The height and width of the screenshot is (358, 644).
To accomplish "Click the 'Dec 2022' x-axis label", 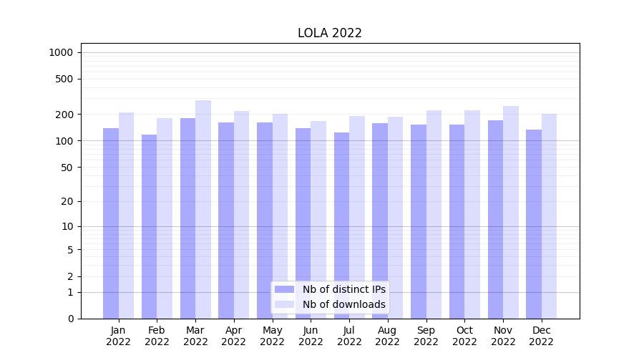I will (541, 336).
